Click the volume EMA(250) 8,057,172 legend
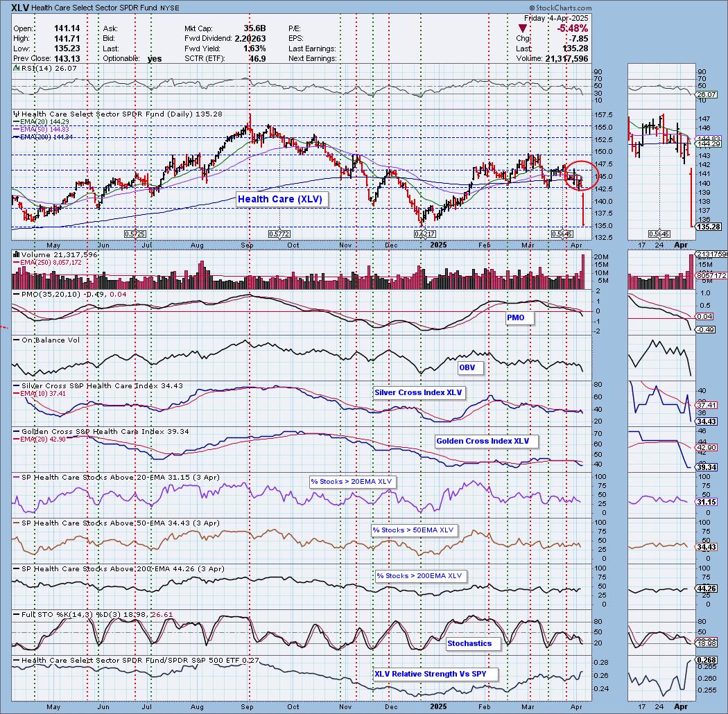The width and height of the screenshot is (728, 714). 47,263
